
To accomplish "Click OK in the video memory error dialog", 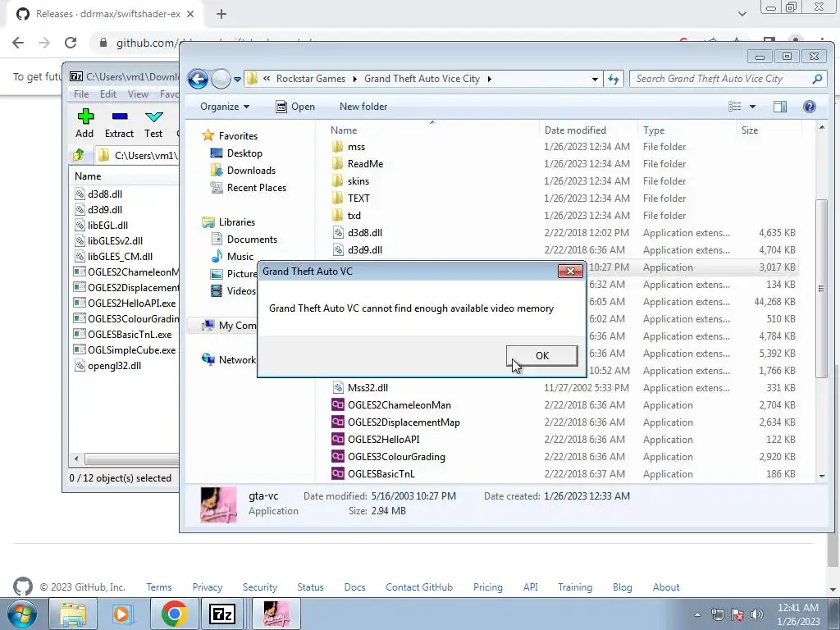I will point(541,356).
